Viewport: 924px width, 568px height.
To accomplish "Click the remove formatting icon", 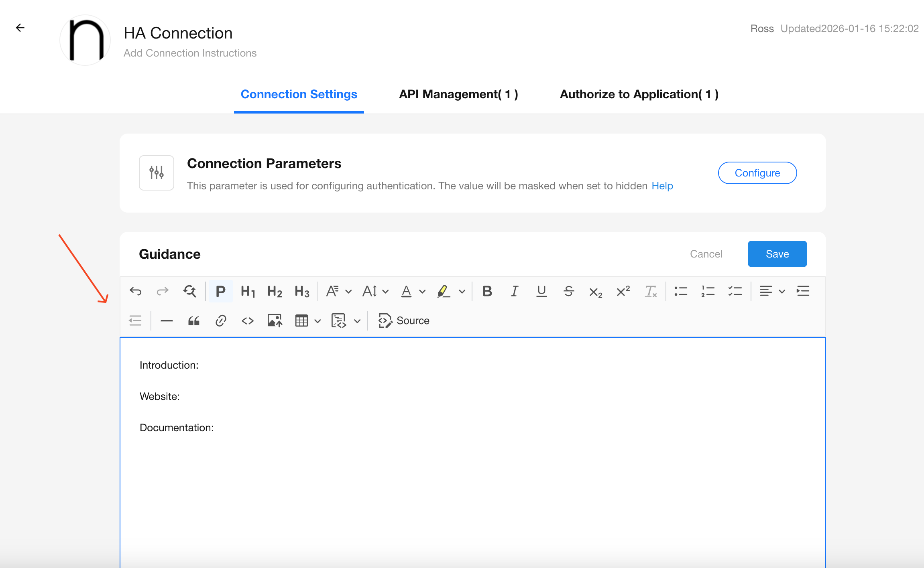I will [650, 291].
